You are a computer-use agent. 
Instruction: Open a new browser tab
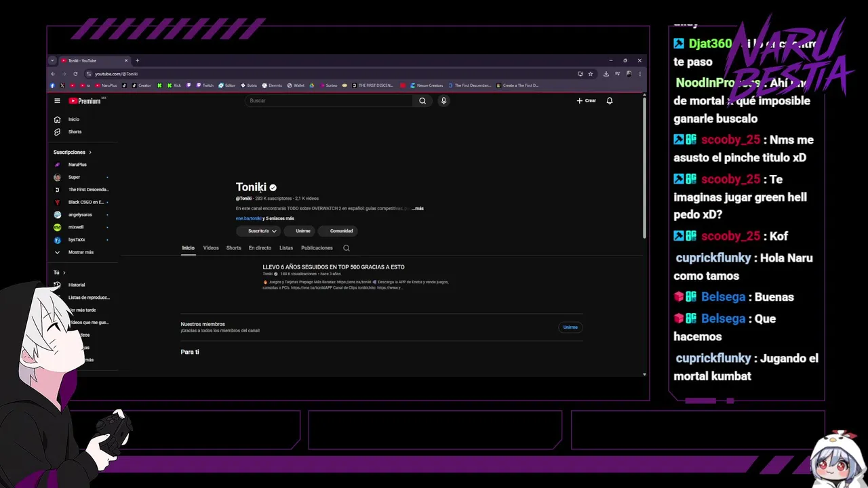tap(137, 60)
